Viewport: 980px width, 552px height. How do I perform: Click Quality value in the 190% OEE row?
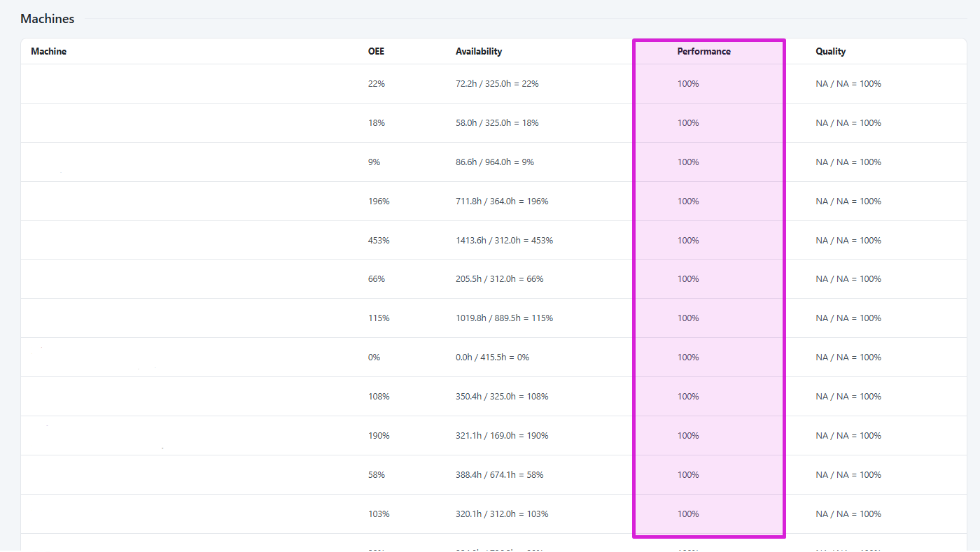click(x=848, y=435)
